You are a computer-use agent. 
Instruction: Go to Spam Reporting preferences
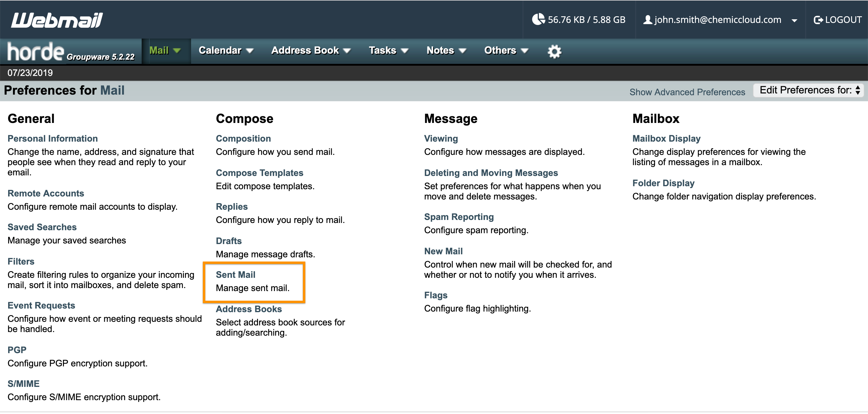pos(459,217)
